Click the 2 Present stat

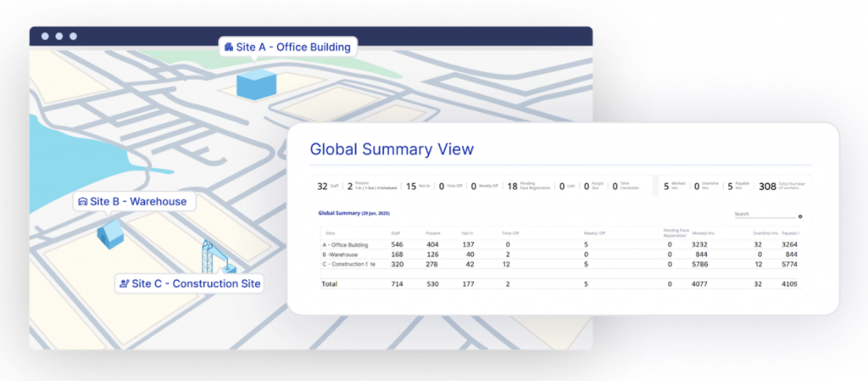372,187
